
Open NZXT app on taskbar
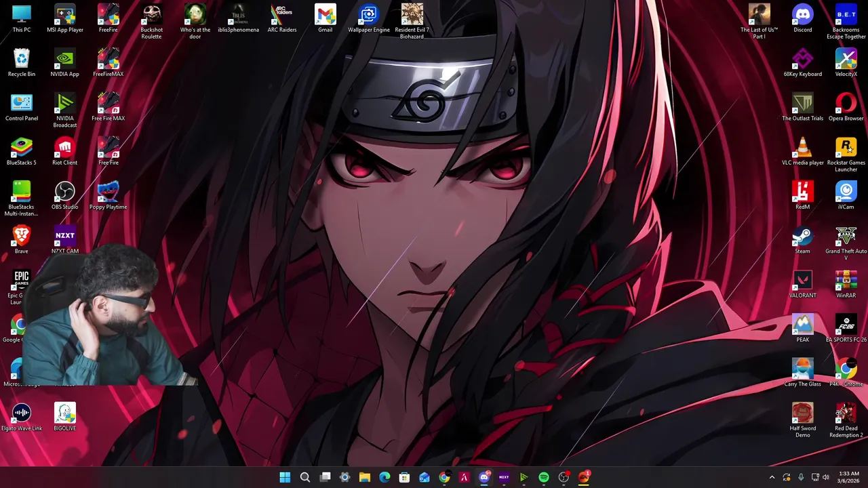504,478
